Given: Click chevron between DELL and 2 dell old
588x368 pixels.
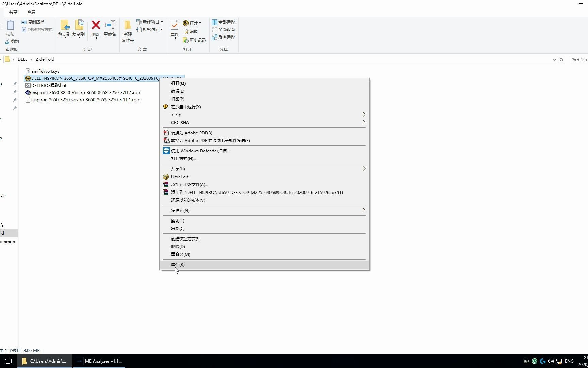Looking at the screenshot, I should pos(32,59).
